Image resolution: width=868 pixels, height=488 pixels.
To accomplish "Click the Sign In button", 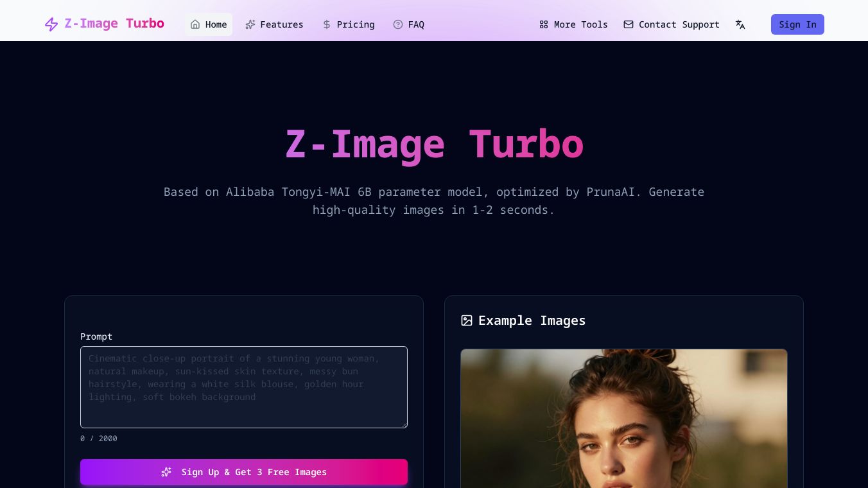I will (797, 24).
